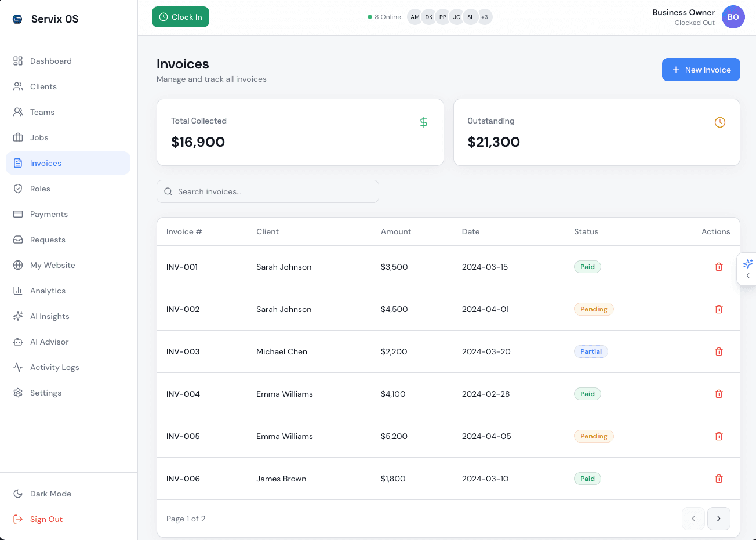This screenshot has height=540, width=756.
Task: Expand the +3 hidden online members
Action: click(485, 17)
